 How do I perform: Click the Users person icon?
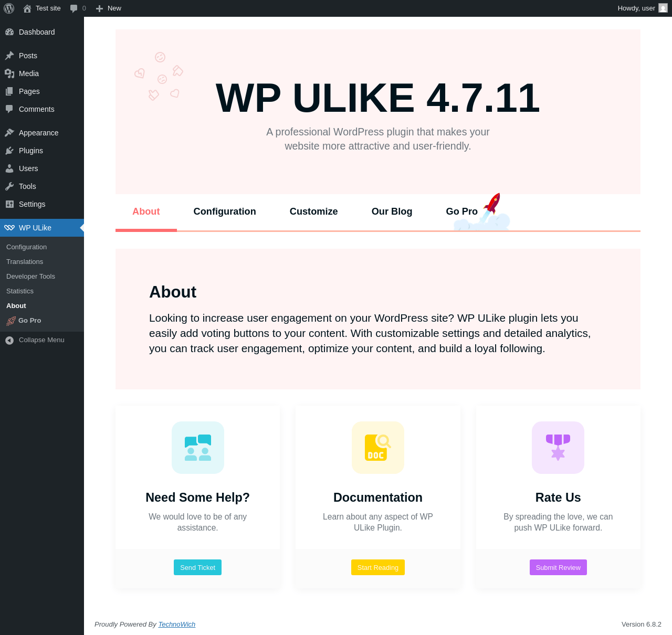click(9, 168)
